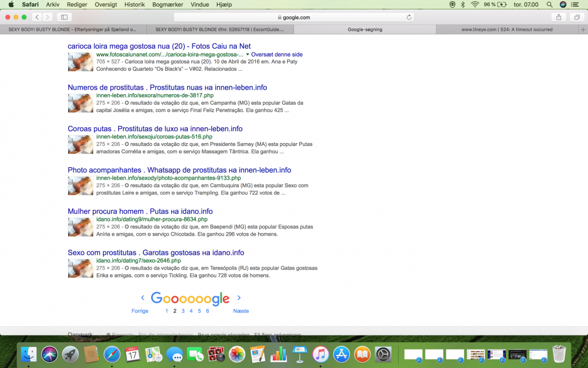Jump to results page 6

(208, 311)
